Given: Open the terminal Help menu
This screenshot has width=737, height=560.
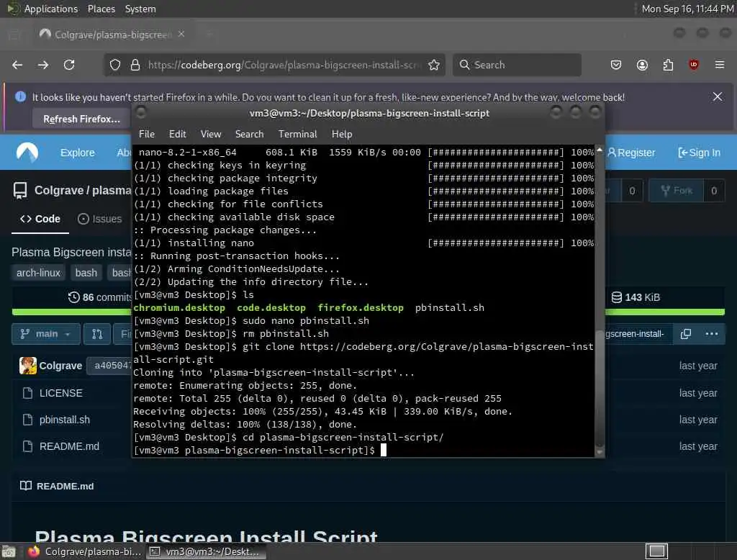Looking at the screenshot, I should click(x=342, y=134).
